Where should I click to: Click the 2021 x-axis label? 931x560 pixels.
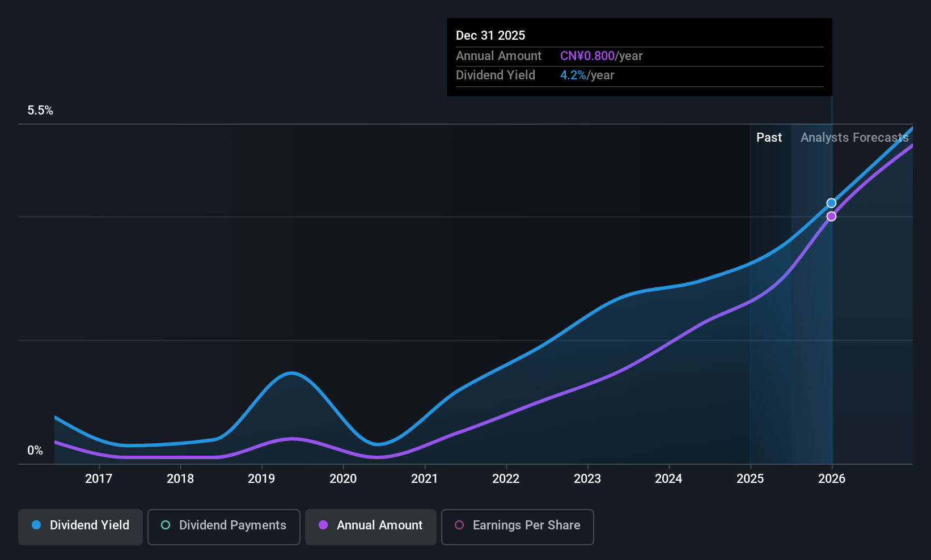425,479
